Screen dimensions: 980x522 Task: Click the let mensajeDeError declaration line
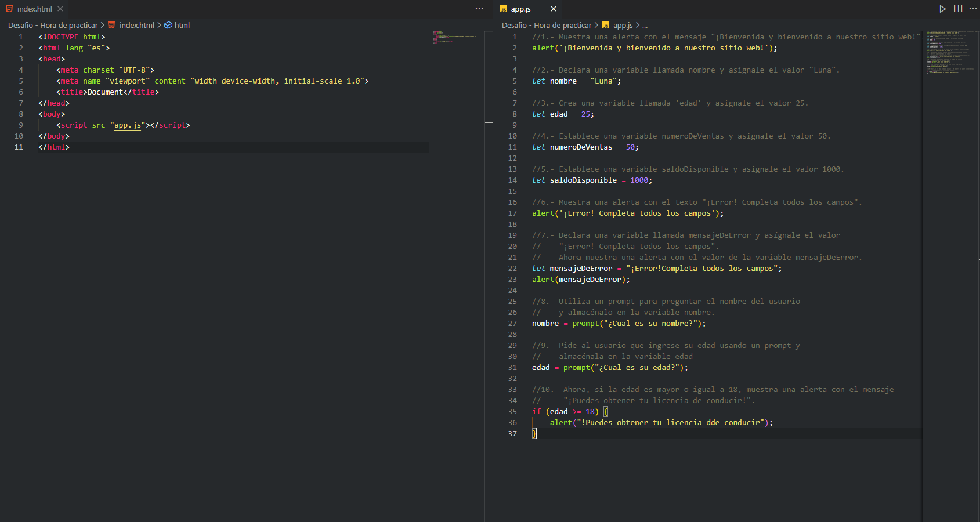pyautogui.click(x=657, y=268)
